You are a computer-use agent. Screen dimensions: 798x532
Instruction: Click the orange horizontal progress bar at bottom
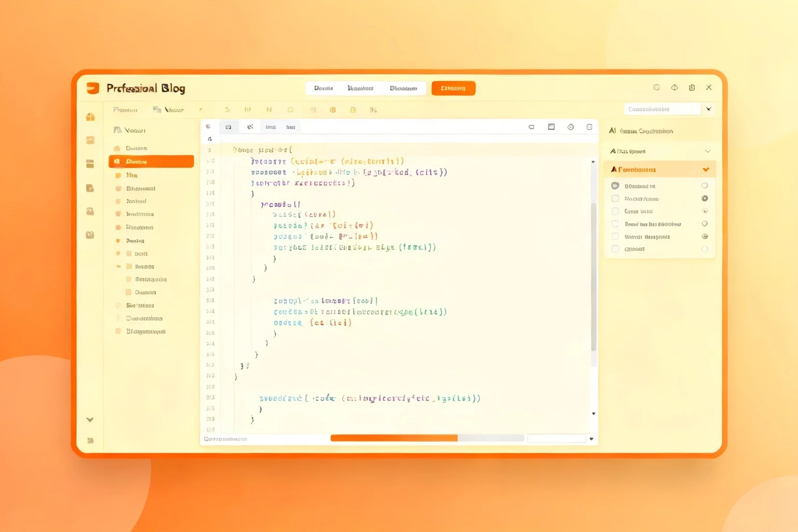pyautogui.click(x=394, y=438)
